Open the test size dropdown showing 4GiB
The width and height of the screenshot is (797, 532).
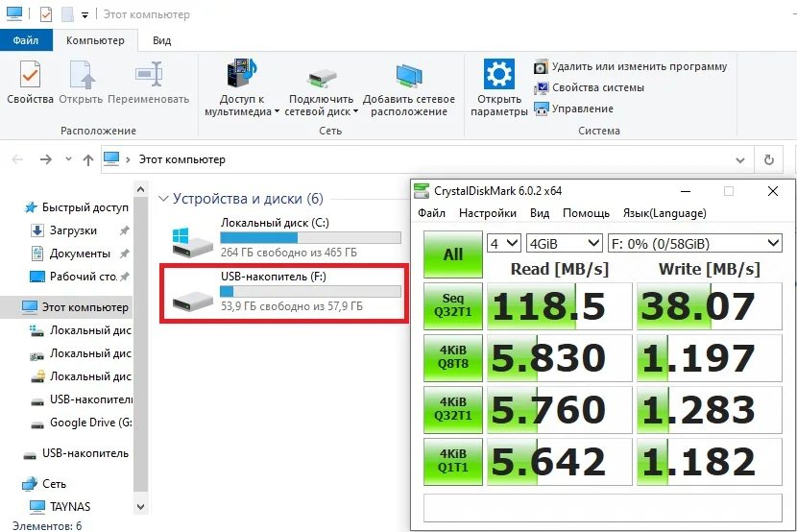565,243
